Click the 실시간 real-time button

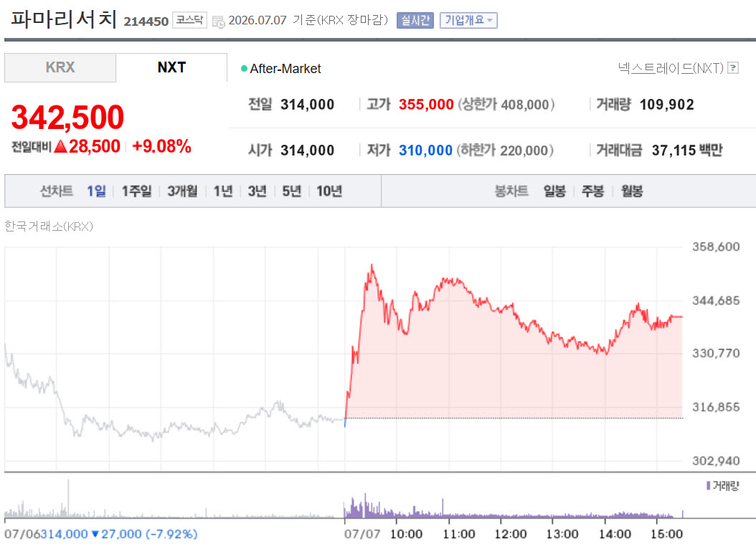(415, 20)
